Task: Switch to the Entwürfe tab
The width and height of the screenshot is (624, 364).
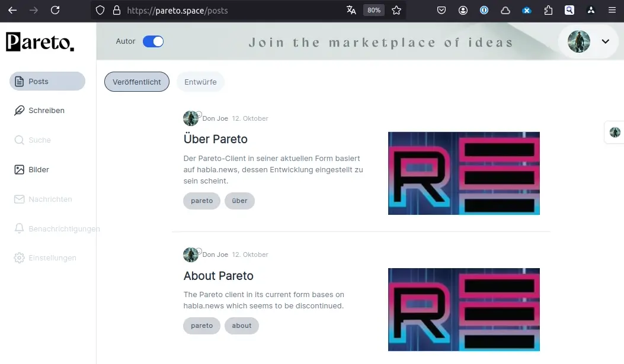Action: pyautogui.click(x=200, y=82)
